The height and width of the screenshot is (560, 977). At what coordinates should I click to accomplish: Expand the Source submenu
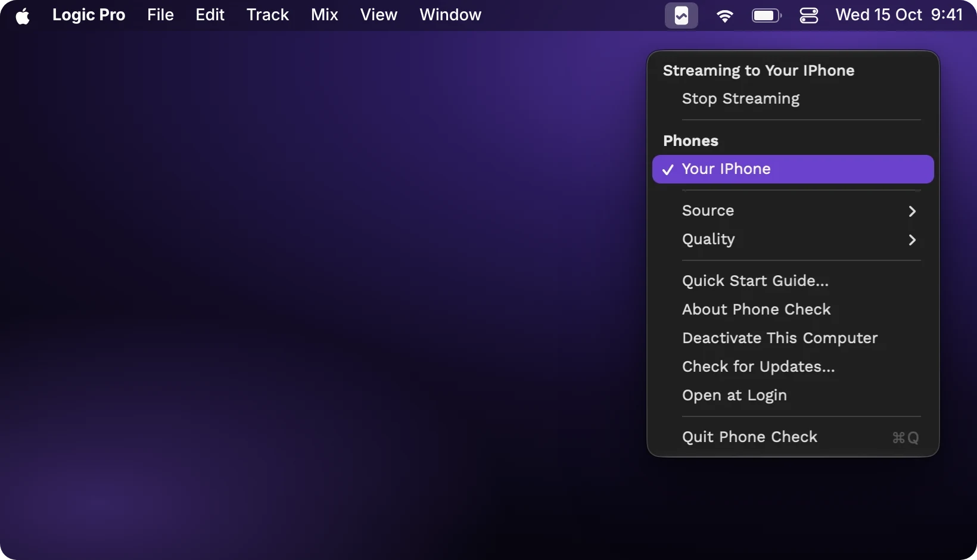click(x=793, y=211)
